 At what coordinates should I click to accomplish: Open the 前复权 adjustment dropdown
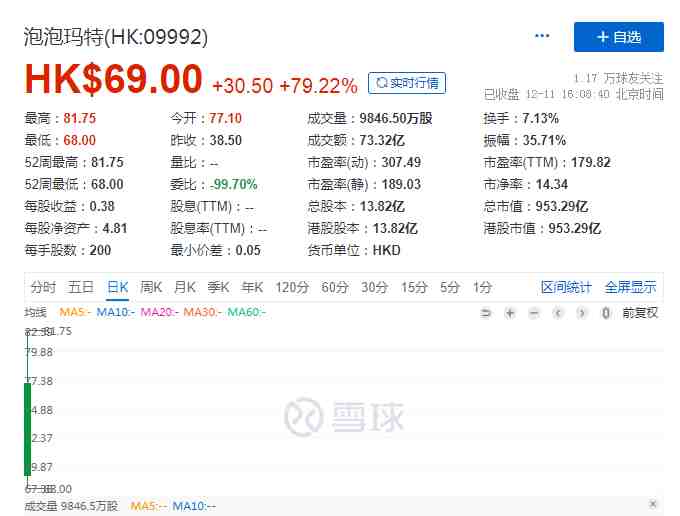(640, 313)
